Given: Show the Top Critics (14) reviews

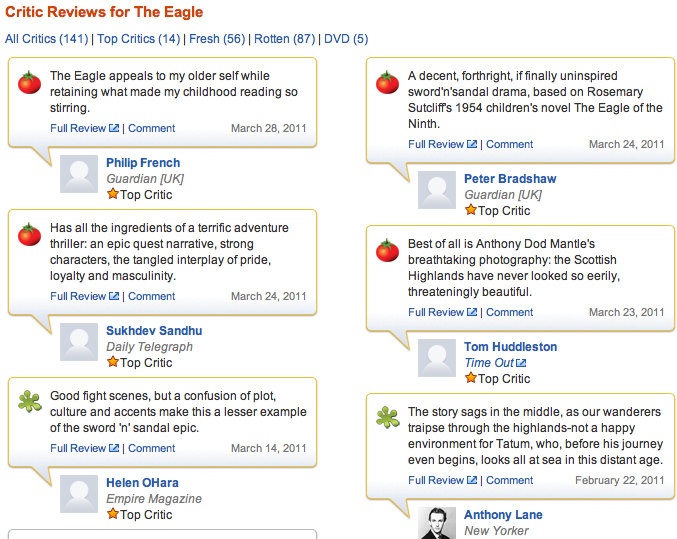Looking at the screenshot, I should [x=139, y=39].
